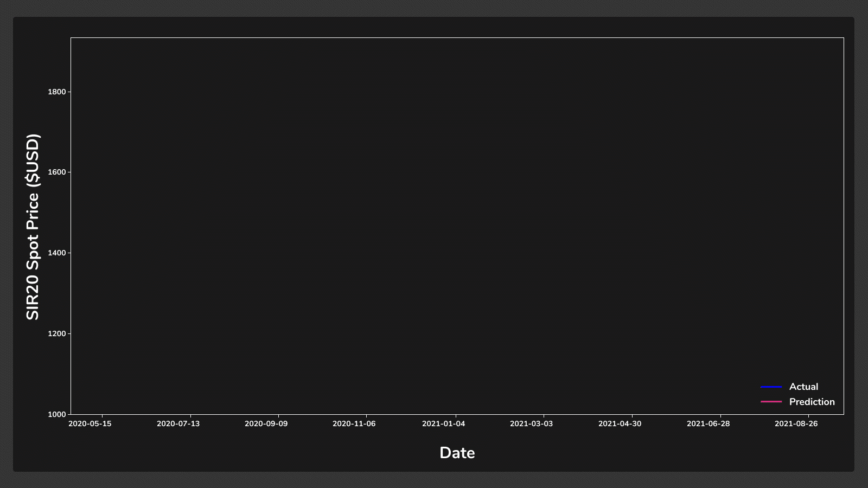Viewport: 868px width, 488px height.
Task: Click the 2021-06-28 date tick label
Action: click(x=708, y=423)
